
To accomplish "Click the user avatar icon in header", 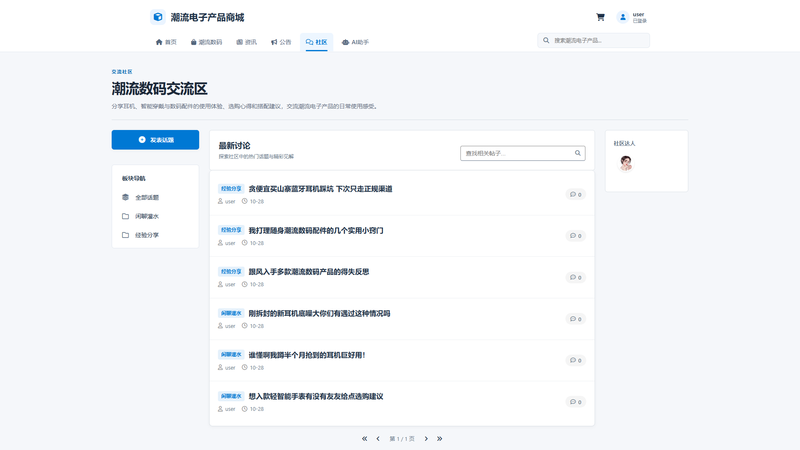I will (x=622, y=17).
